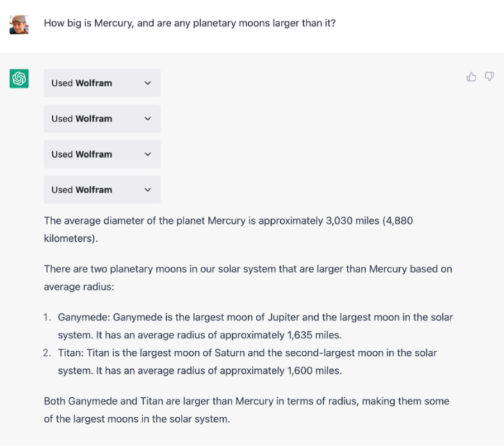The height and width of the screenshot is (446, 504).
Task: Click the user profile avatar photo
Action: click(x=19, y=24)
